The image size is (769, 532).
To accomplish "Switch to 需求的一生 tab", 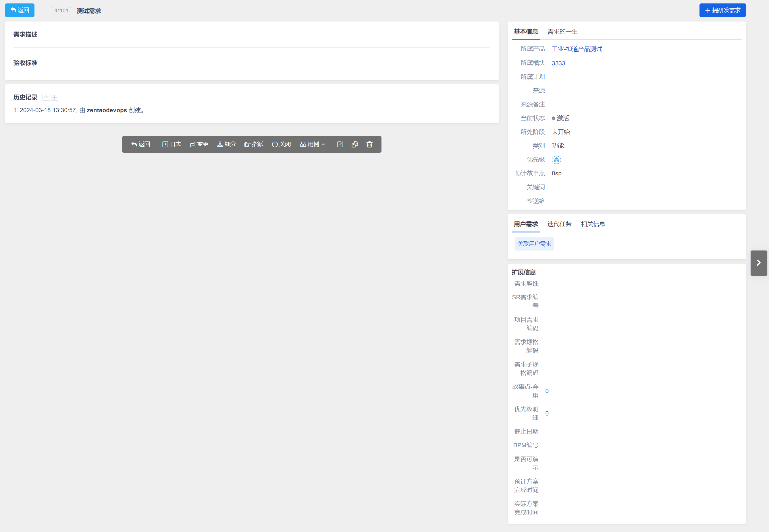I will tap(562, 32).
